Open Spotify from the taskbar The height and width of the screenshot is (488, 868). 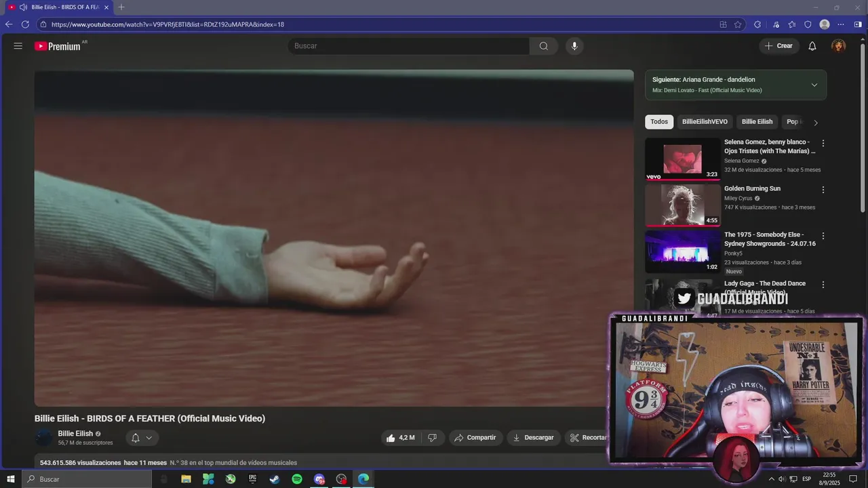297,479
